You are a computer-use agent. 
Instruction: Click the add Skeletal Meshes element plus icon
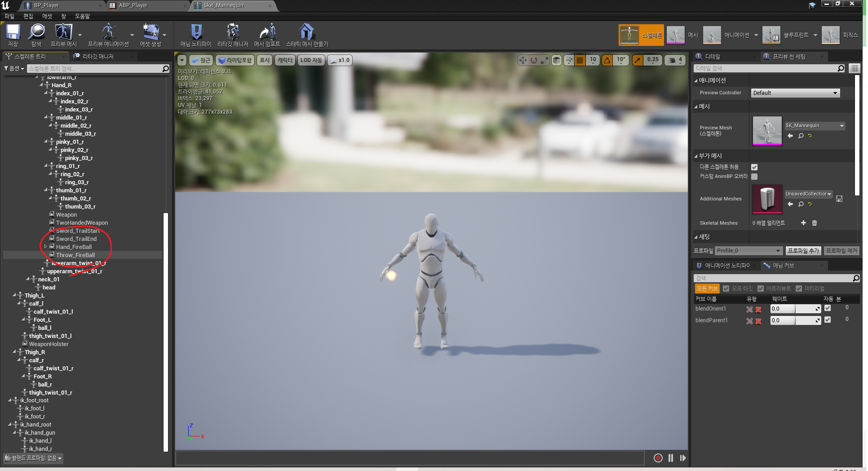pos(803,223)
